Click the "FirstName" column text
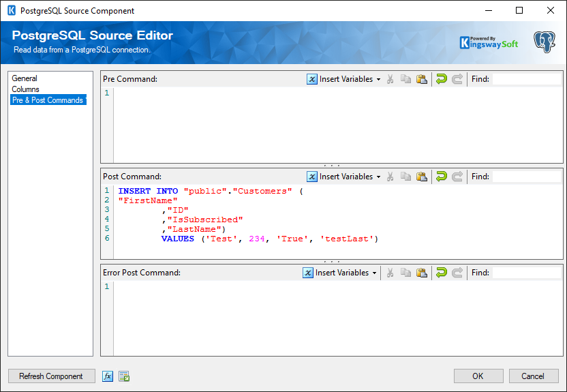 (147, 200)
